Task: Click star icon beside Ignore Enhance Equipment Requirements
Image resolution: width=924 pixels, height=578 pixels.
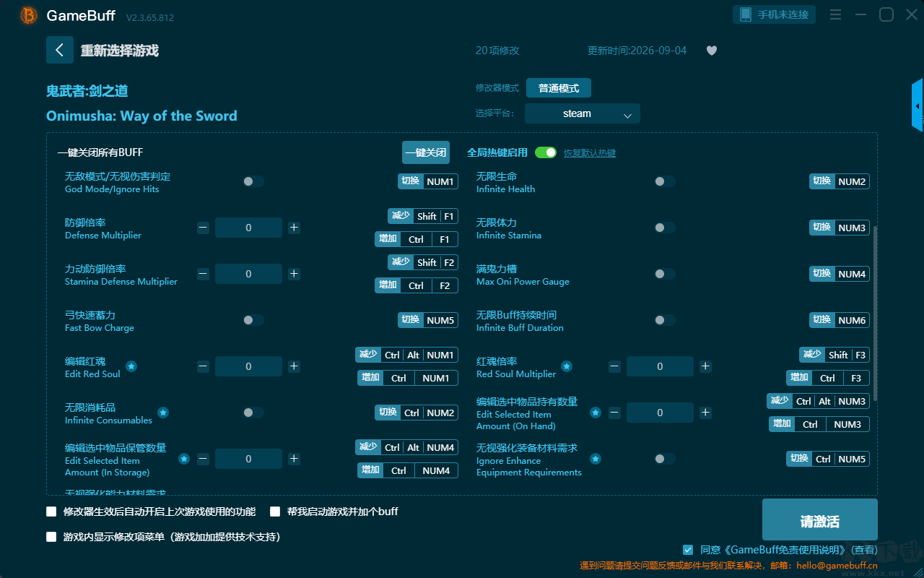Action: coord(596,459)
